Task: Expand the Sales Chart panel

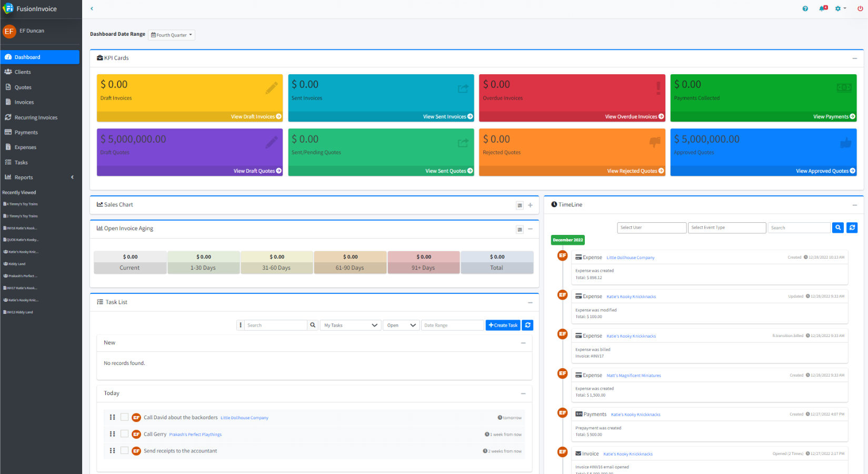Action: (x=530, y=205)
